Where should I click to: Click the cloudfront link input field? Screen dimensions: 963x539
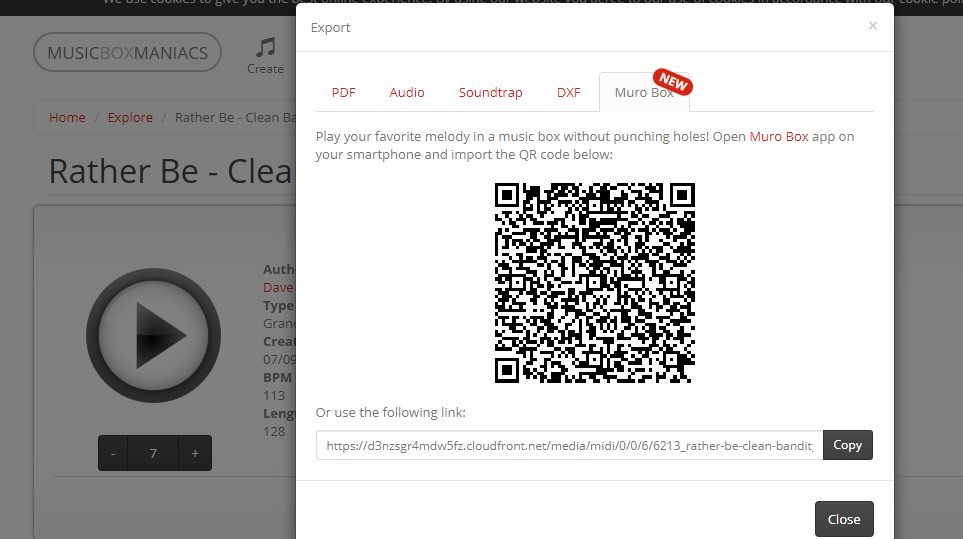(x=569, y=445)
